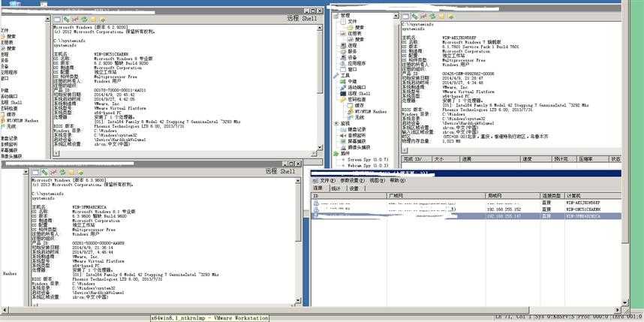Select 活动端口 in the Windows 7 client tree

pyautogui.click(x=357, y=88)
